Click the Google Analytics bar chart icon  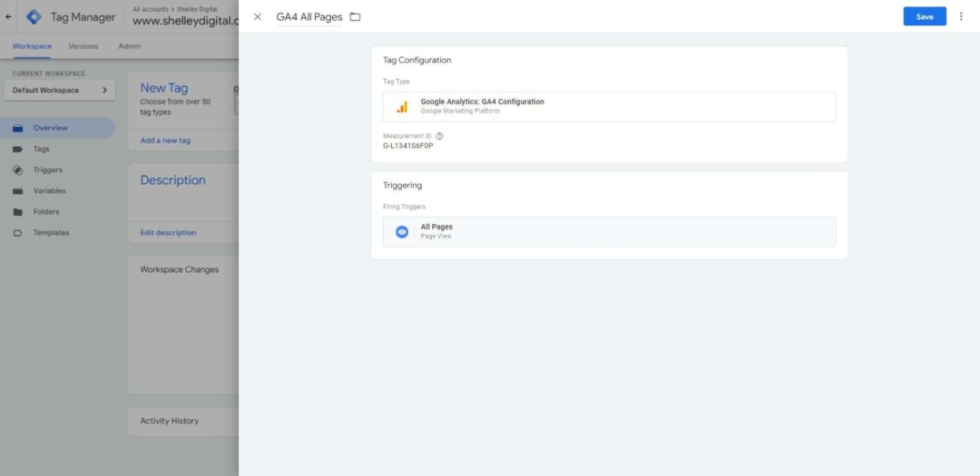pos(402,107)
